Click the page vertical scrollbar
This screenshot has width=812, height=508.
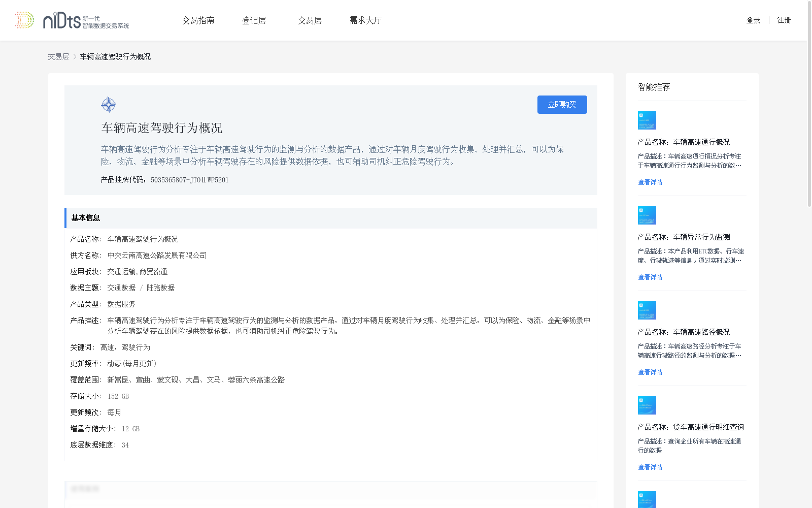click(x=809, y=104)
